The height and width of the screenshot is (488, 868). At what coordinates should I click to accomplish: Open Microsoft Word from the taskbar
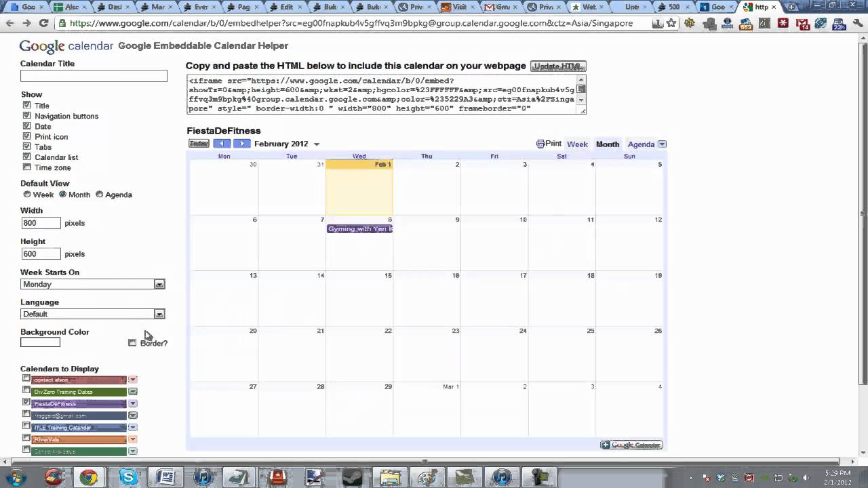coord(165,477)
